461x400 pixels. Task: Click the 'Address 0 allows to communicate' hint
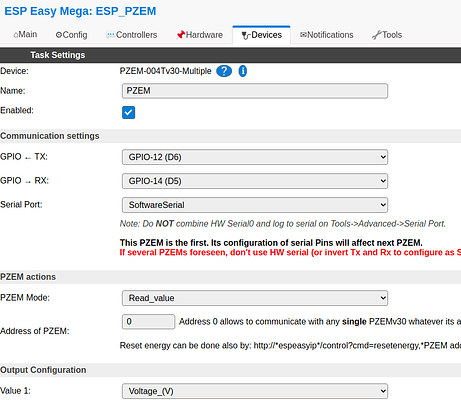[320, 322]
